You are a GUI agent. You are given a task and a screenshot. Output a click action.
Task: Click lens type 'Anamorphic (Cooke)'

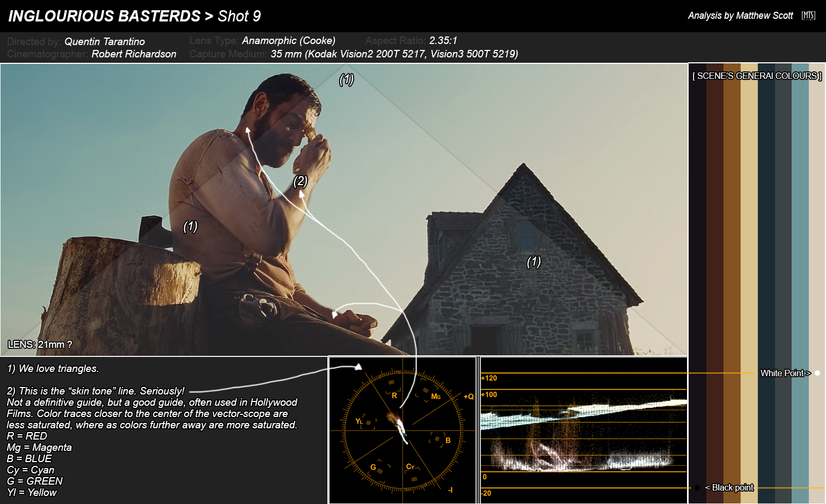[x=289, y=40]
